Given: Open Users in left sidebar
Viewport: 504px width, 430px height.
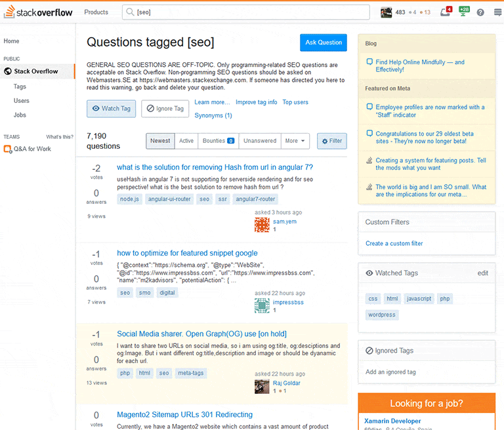Looking at the screenshot, I should [x=21, y=101].
